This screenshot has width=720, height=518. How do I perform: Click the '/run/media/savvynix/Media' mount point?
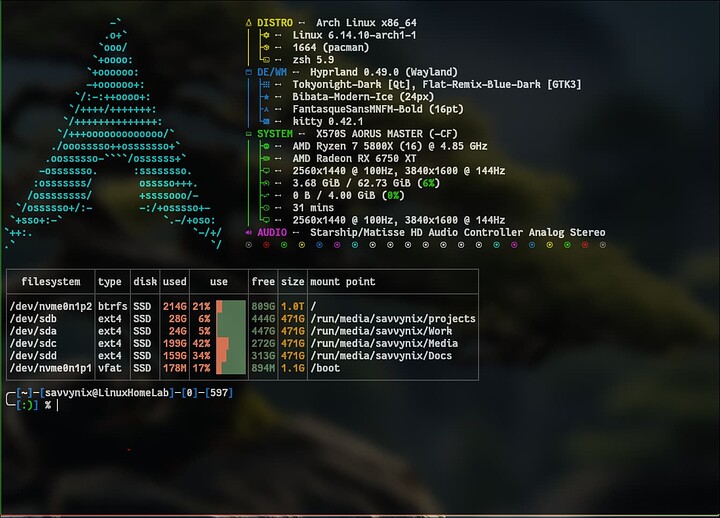(384, 343)
